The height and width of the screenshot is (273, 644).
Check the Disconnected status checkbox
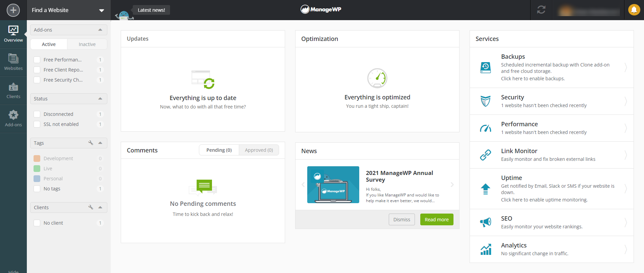point(37,114)
